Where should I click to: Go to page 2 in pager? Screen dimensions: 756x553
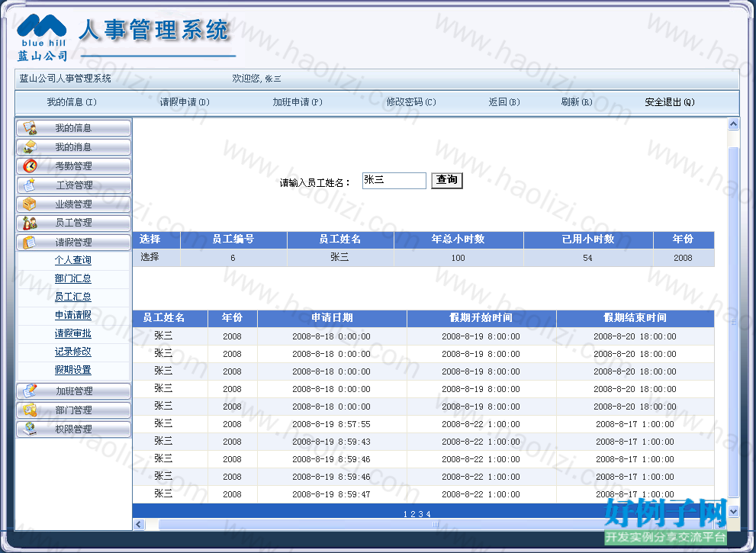point(413,514)
